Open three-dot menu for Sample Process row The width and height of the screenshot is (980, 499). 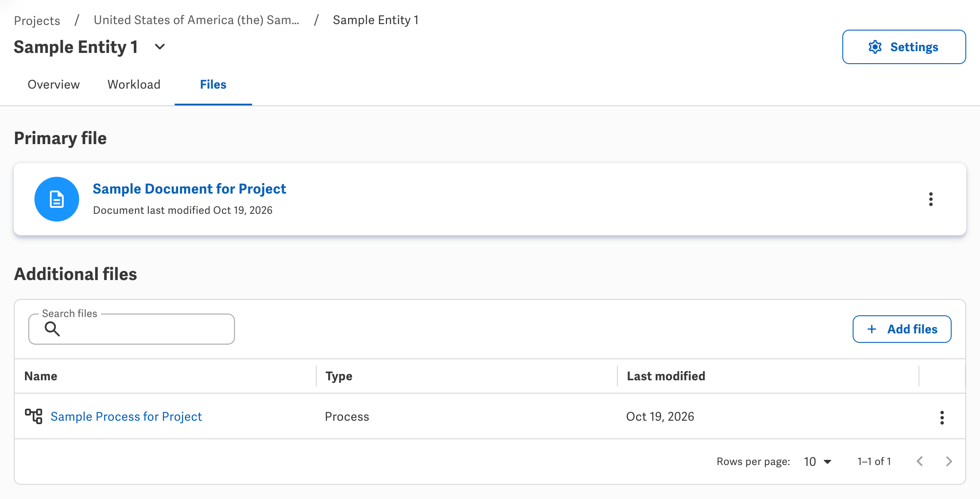coord(942,417)
